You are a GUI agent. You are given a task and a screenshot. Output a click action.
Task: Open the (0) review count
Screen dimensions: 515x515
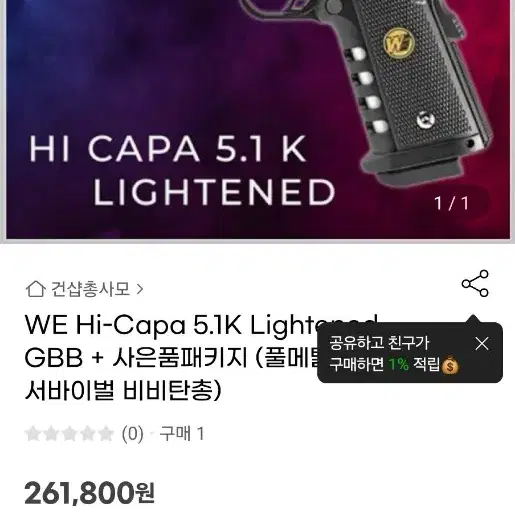[133, 434]
